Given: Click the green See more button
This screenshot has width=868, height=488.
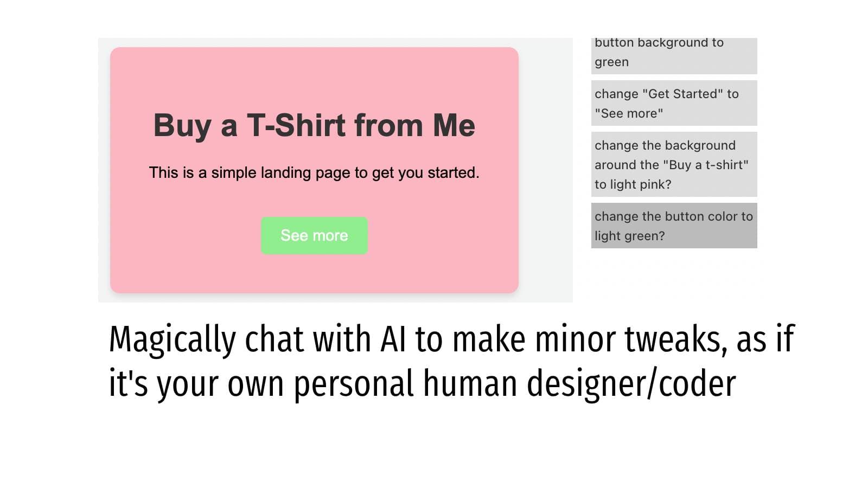Looking at the screenshot, I should 314,236.
